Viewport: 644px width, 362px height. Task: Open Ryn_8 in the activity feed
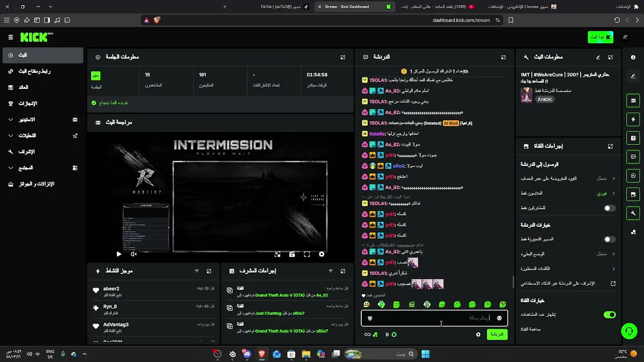pyautogui.click(x=110, y=306)
